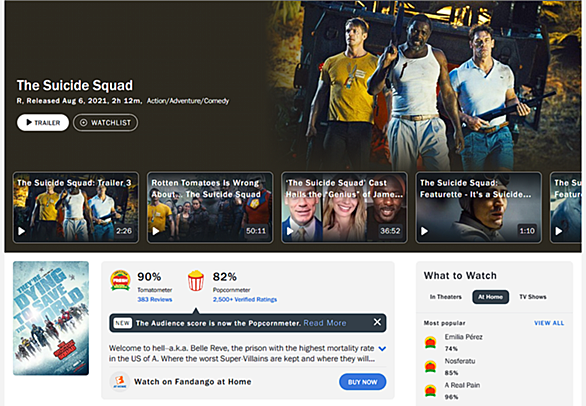Click Nosferatu 85% score
586x406 pixels.
tap(451, 373)
